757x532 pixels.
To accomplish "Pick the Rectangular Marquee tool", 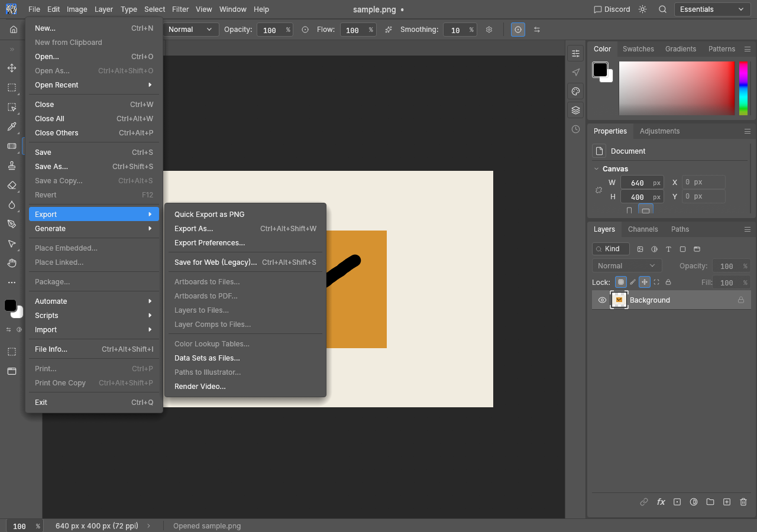I will coord(12,87).
